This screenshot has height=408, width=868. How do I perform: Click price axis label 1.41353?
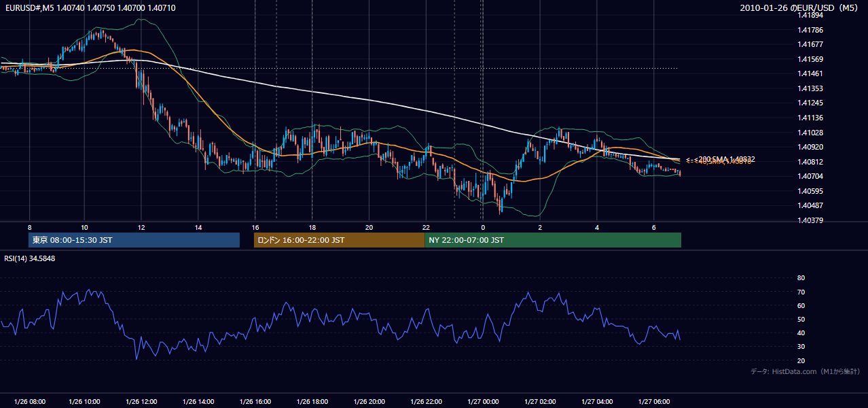(810, 88)
